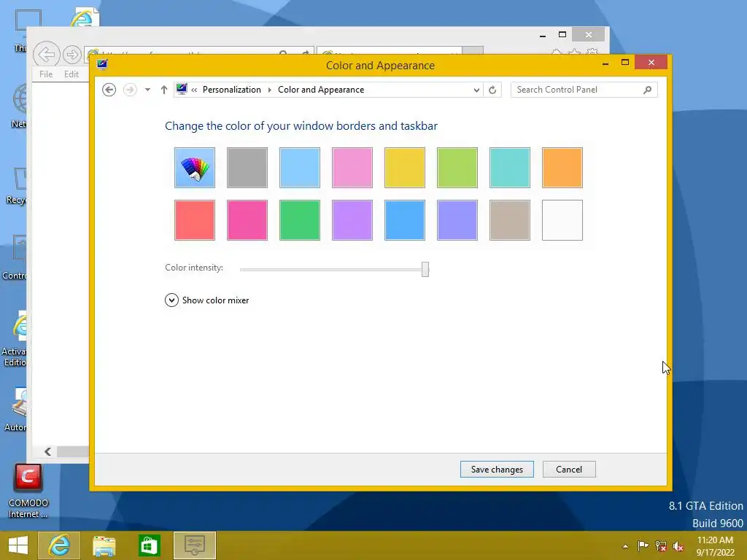Pick the purple color swatch

coord(352,220)
